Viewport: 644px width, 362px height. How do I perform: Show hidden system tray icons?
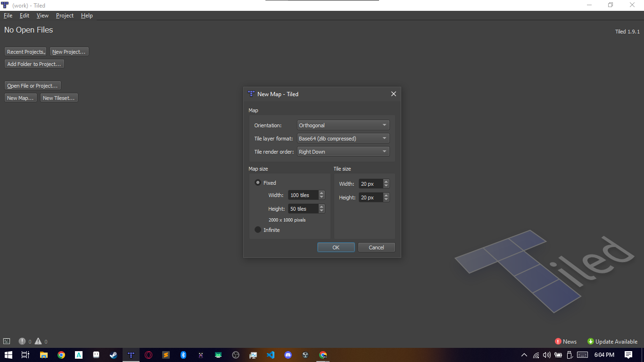tap(524, 355)
